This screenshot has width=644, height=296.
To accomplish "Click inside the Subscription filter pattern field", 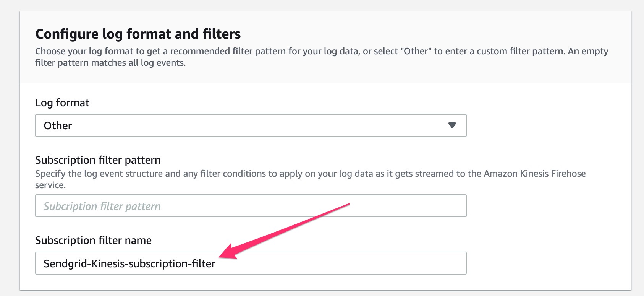I will click(250, 206).
